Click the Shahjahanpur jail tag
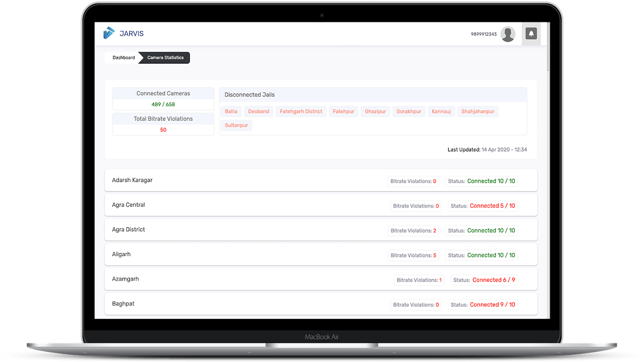 (478, 112)
